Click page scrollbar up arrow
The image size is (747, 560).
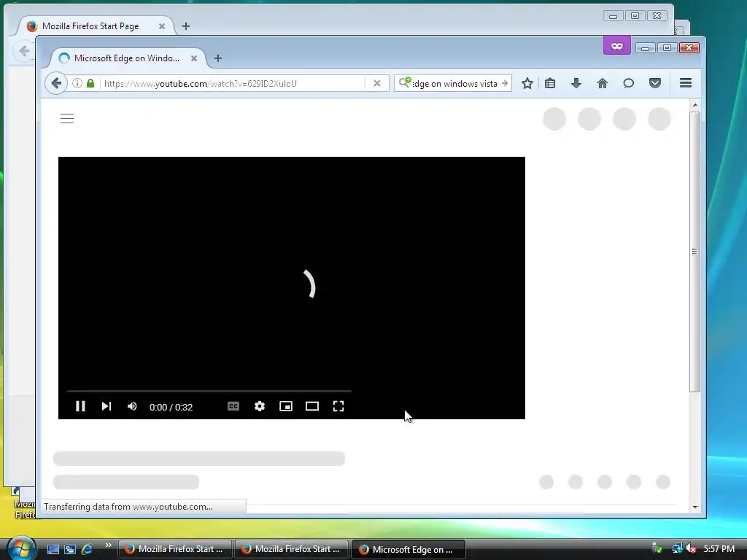click(x=695, y=105)
